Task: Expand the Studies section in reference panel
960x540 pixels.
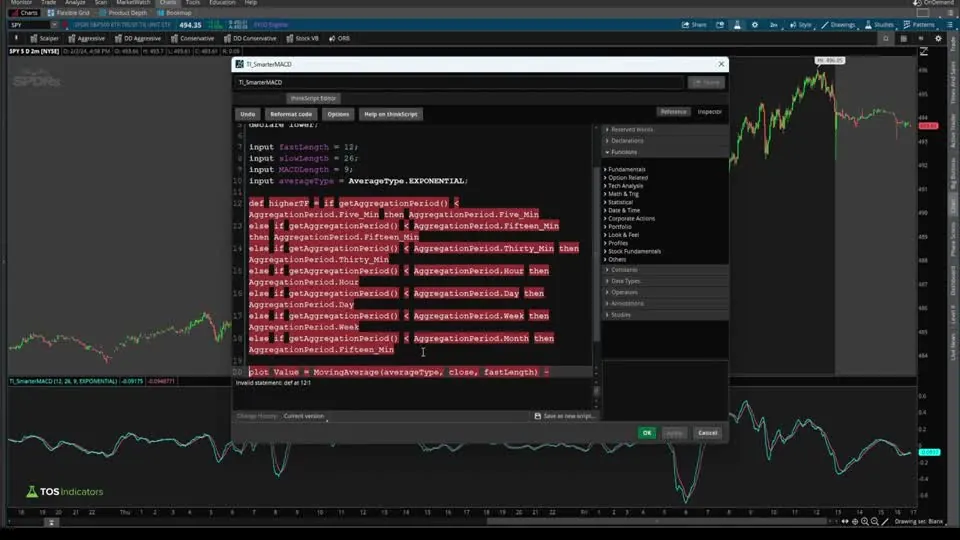Action: 665,315
